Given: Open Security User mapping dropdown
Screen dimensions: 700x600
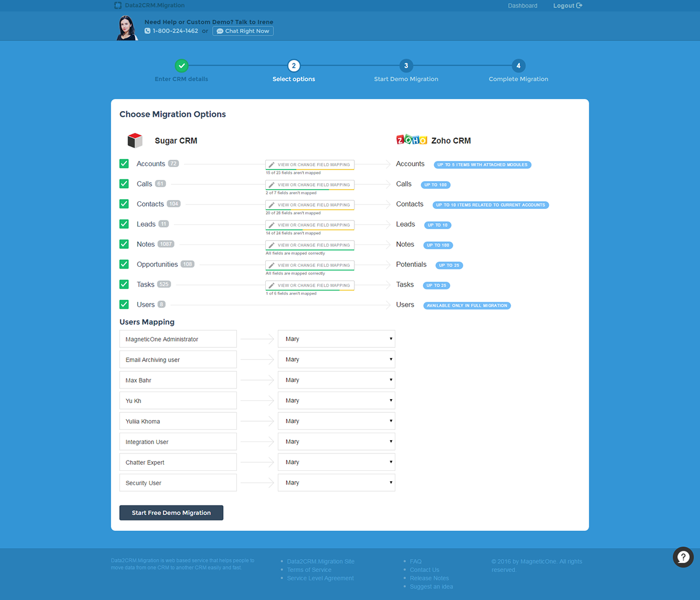Looking at the screenshot, I should [x=336, y=483].
